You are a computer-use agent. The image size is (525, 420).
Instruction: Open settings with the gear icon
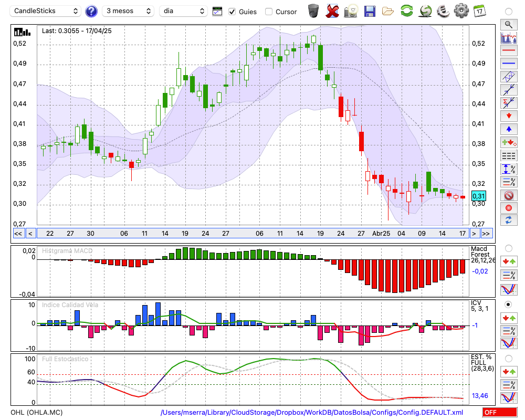(x=461, y=11)
